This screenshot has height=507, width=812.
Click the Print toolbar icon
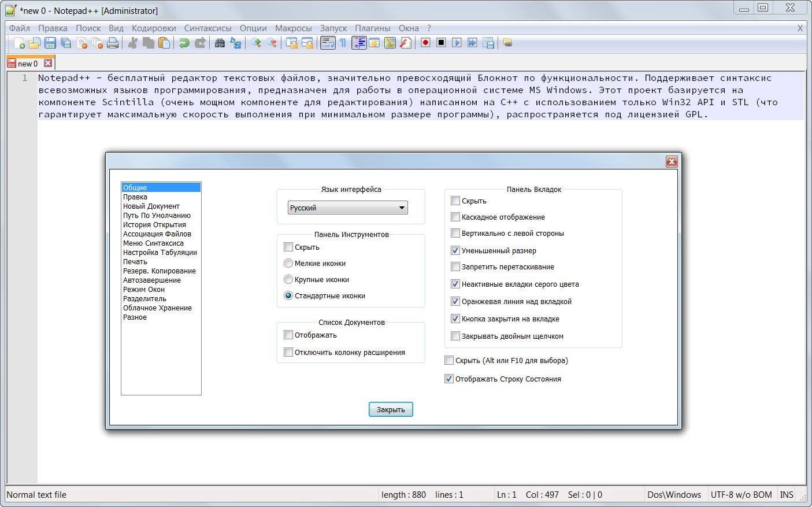tap(113, 43)
